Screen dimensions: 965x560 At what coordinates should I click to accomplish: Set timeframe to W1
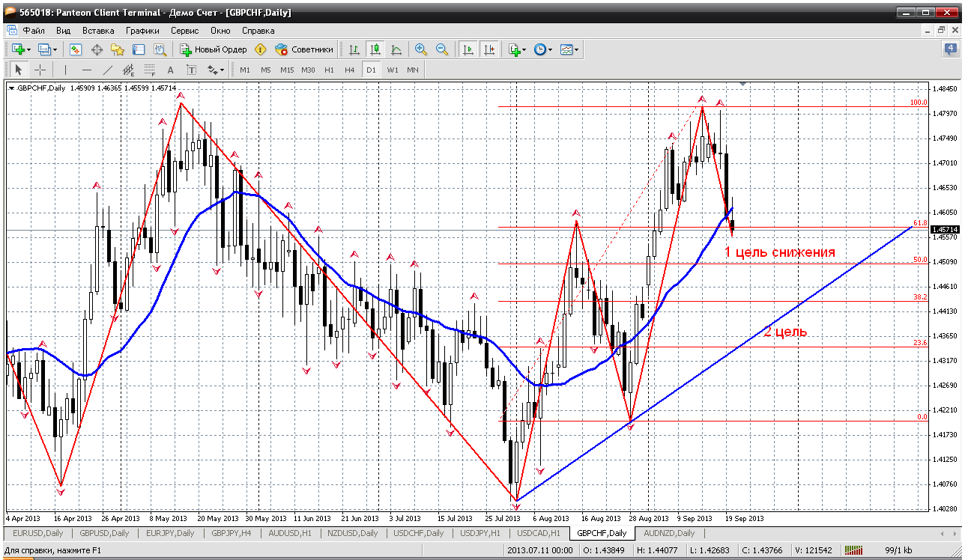click(393, 70)
